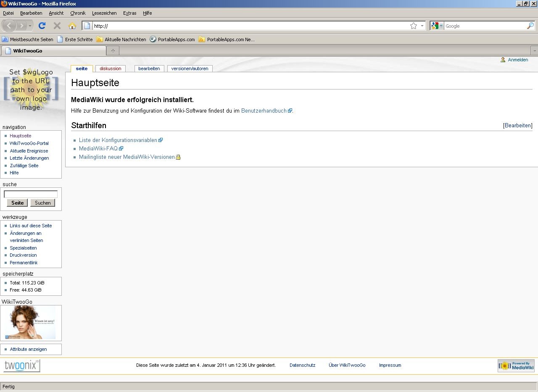Open the list all tabs dropdown

click(x=535, y=51)
